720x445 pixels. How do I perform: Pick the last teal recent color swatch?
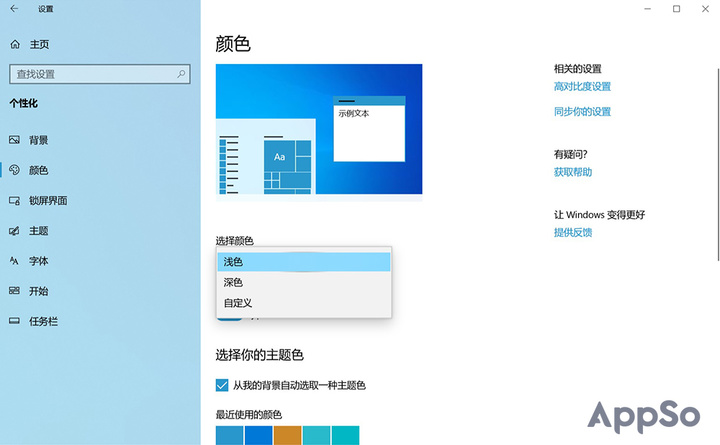pyautogui.click(x=345, y=435)
